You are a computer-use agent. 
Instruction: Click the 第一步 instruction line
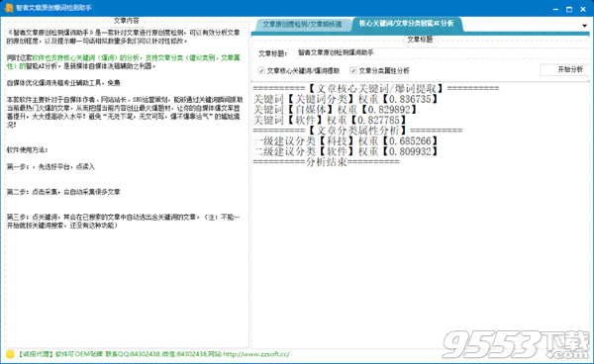50,166
